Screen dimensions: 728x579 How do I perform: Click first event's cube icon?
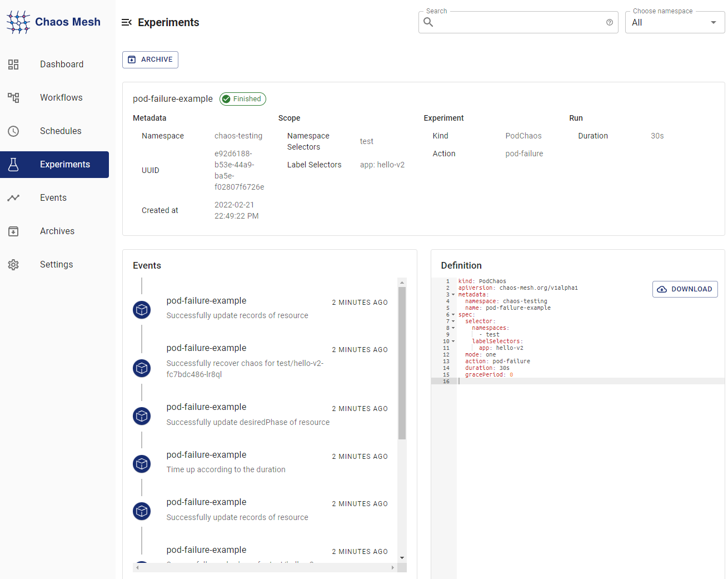(142, 310)
